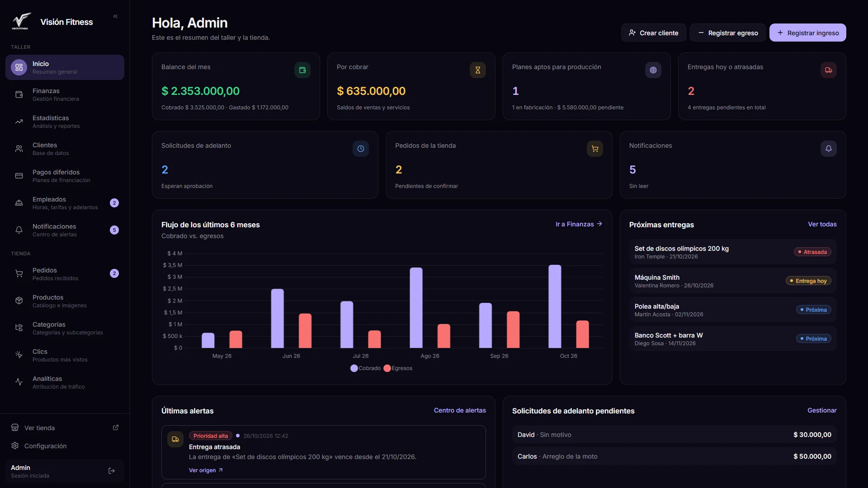Follow the Ir a Finanzas link
Screen dimensions: 868x488
pyautogui.click(x=579, y=224)
